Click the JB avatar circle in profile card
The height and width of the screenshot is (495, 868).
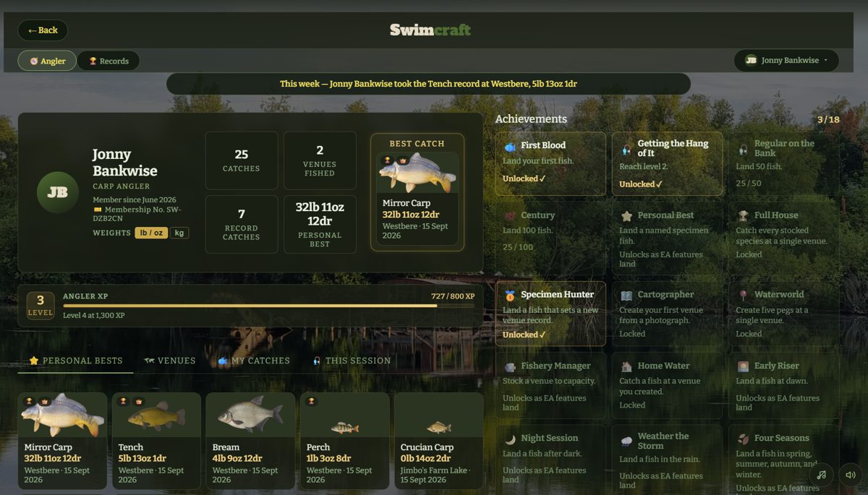pyautogui.click(x=58, y=192)
